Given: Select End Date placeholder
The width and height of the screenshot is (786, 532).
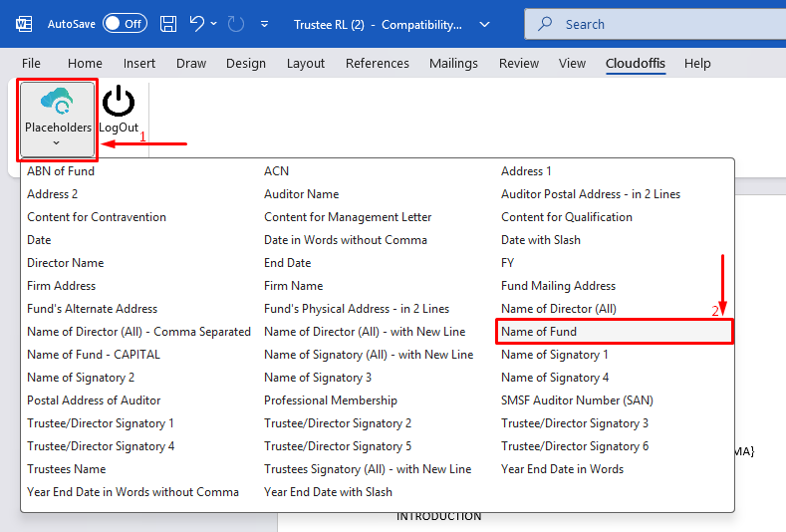Looking at the screenshot, I should click(x=287, y=263).
